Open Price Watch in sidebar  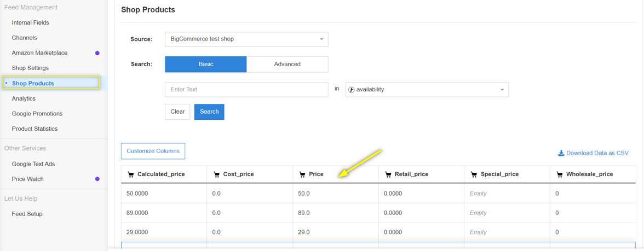coord(27,179)
